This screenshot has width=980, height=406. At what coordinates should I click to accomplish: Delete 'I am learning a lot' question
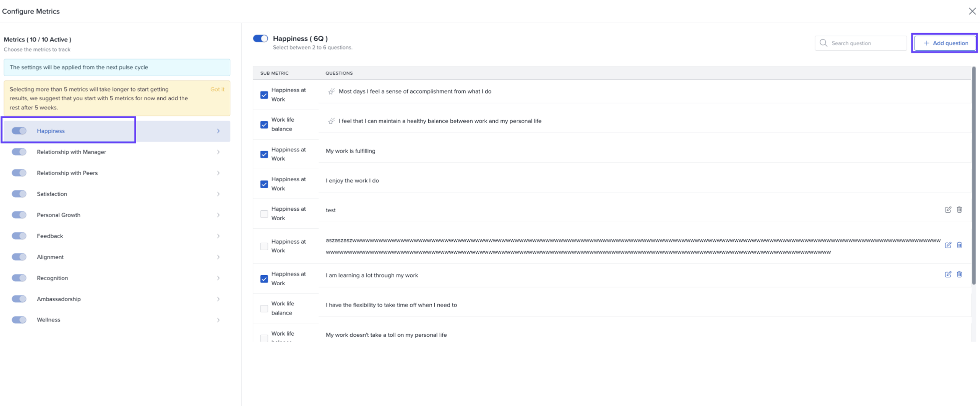[959, 274]
